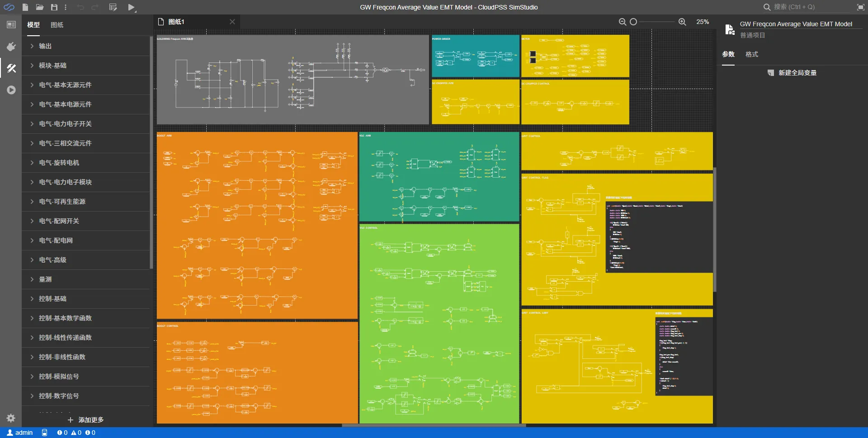868x438 pixels.
Task: Open the edit-table icon in the toolbar
Action: pyautogui.click(x=113, y=7)
